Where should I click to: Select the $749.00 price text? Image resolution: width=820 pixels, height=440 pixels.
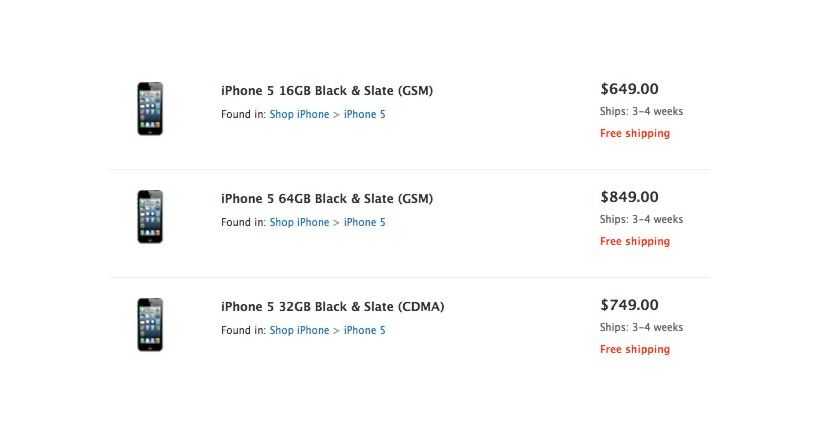coord(629,305)
